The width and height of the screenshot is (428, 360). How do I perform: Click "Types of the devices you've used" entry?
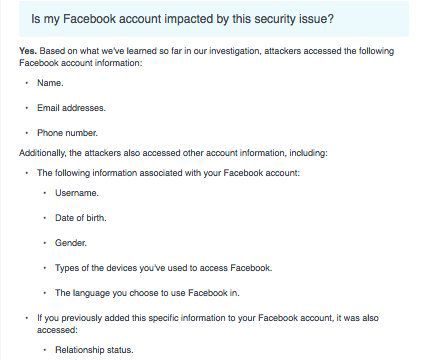[164, 268]
